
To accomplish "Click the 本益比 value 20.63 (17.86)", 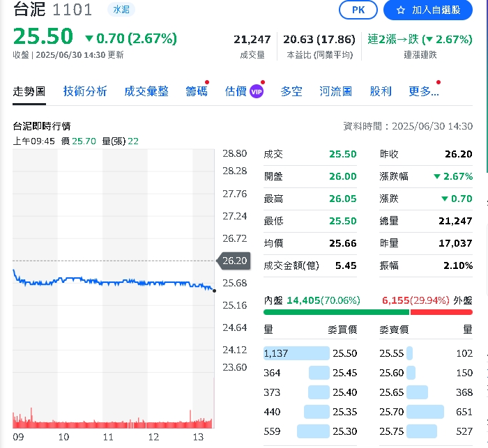I will point(319,40).
